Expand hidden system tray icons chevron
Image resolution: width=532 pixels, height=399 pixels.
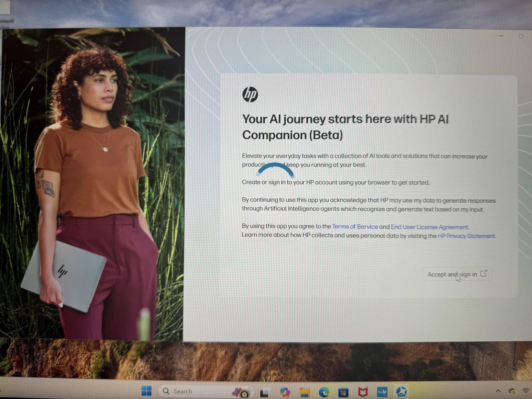[x=498, y=391]
